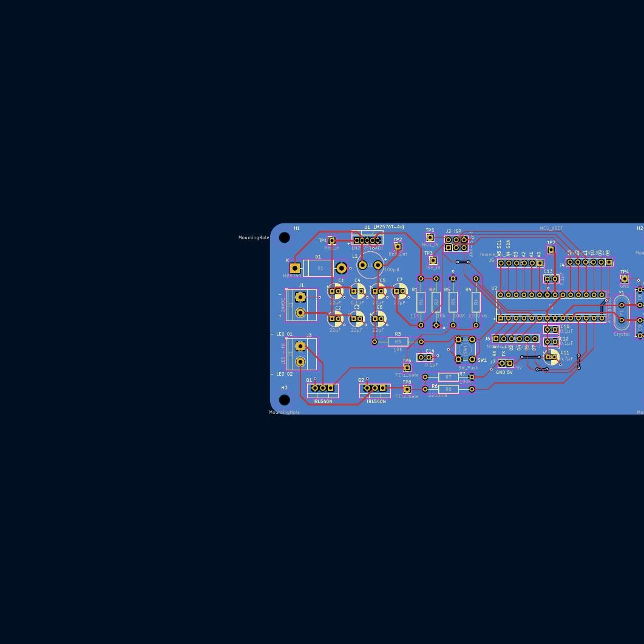
Task: Click the square K pad of diode D1
Action: [295, 268]
